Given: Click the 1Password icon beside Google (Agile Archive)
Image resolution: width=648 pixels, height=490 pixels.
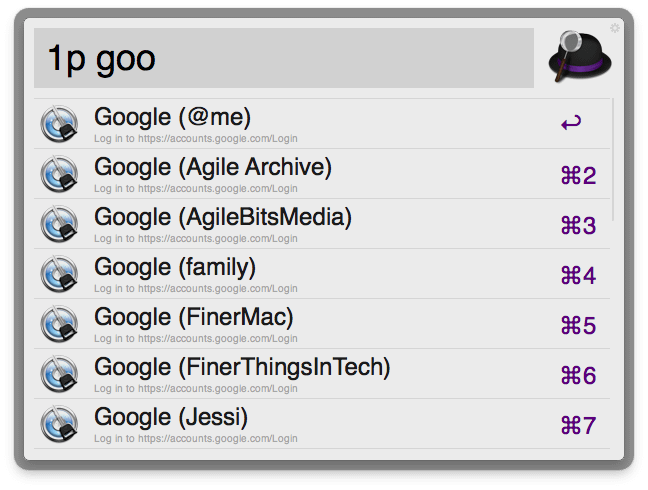Looking at the screenshot, I should pyautogui.click(x=60, y=174).
